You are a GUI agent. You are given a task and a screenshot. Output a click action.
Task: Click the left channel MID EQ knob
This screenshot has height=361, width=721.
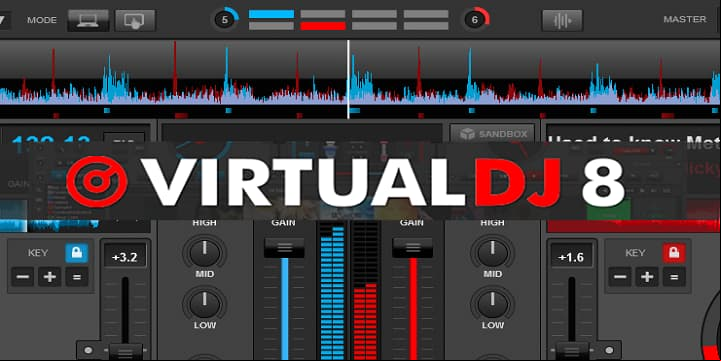(205, 304)
